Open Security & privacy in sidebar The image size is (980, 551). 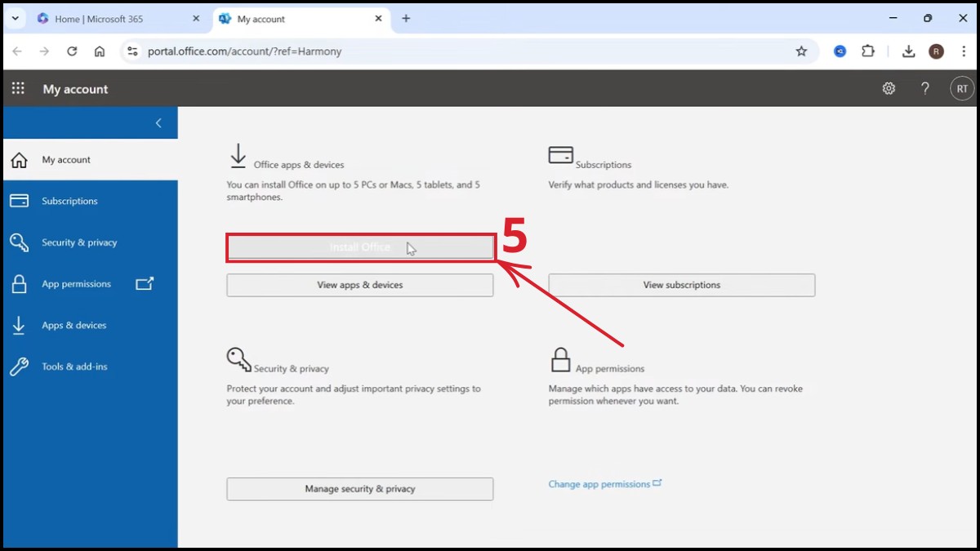click(89, 242)
